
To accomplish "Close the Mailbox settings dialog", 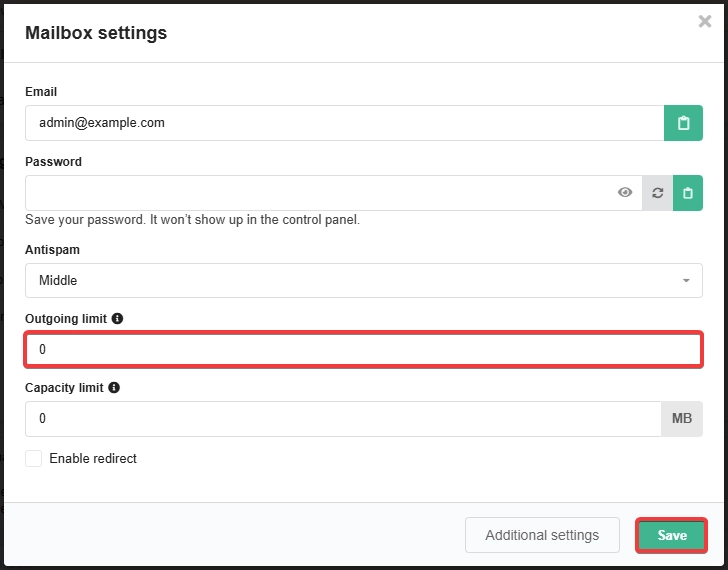I will (x=705, y=21).
